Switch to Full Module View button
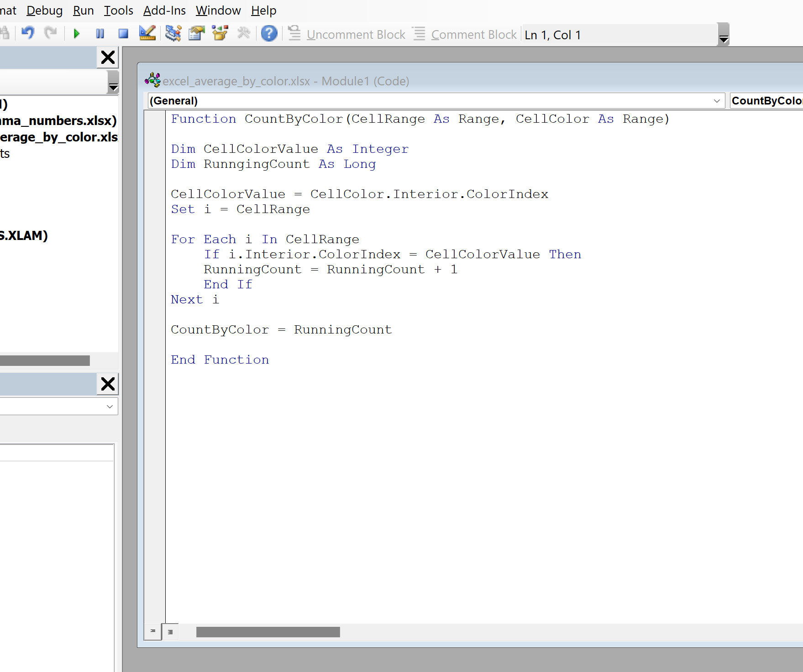Screen dimensions: 803x672 coord(170,632)
